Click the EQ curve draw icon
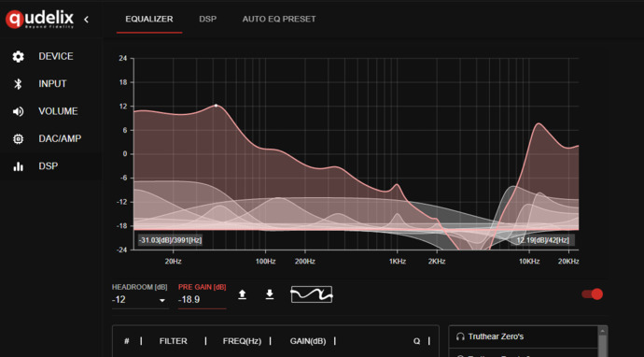 pyautogui.click(x=312, y=294)
